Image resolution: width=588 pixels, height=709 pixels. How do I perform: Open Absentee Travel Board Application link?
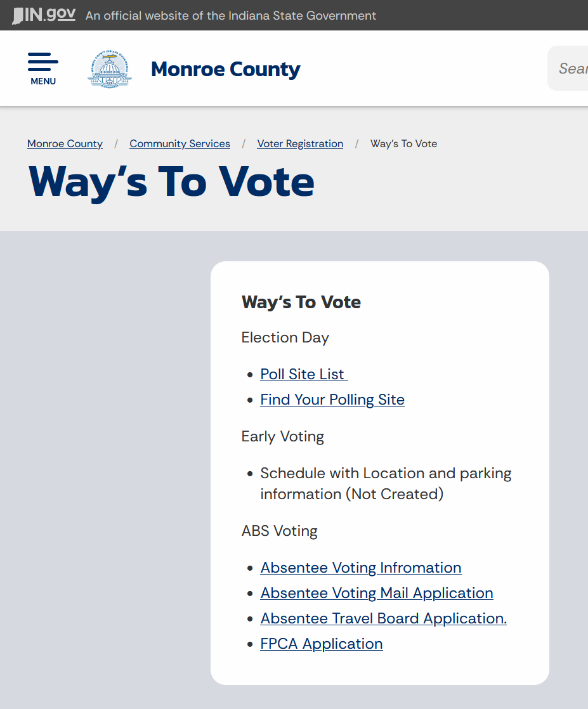[x=383, y=618]
